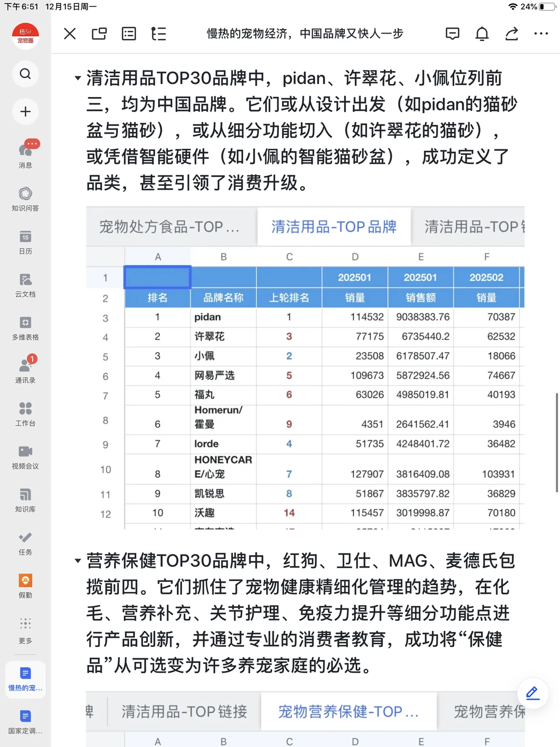The width and height of the screenshot is (560, 747).
Task: Share the document using the arrow icon
Action: pos(511,34)
